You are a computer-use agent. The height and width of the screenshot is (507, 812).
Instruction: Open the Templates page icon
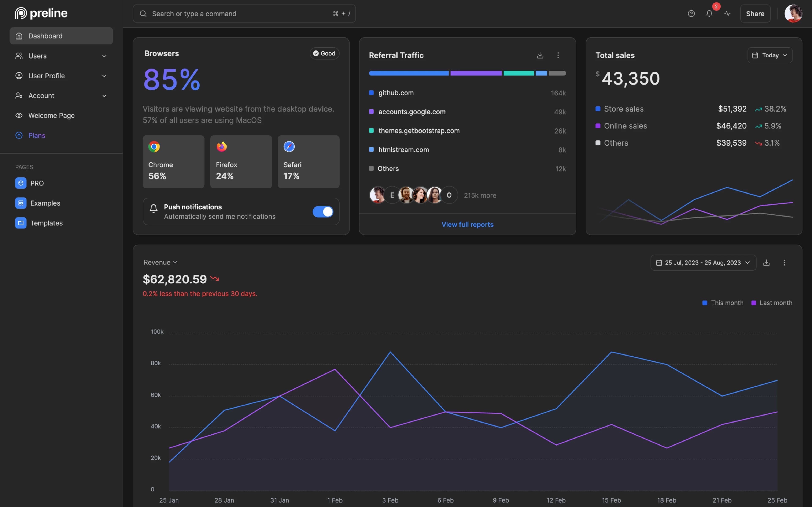pyautogui.click(x=21, y=223)
